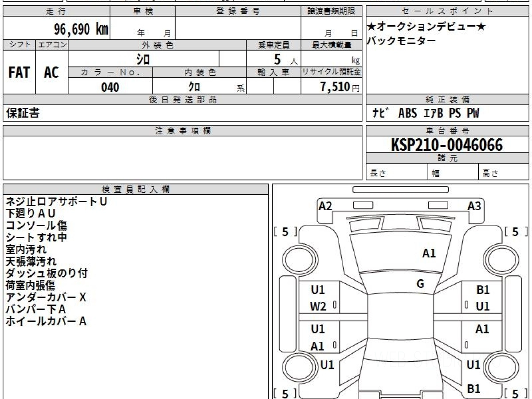Click the U1 mark directly above W2
The image size is (532, 399).
318,290
